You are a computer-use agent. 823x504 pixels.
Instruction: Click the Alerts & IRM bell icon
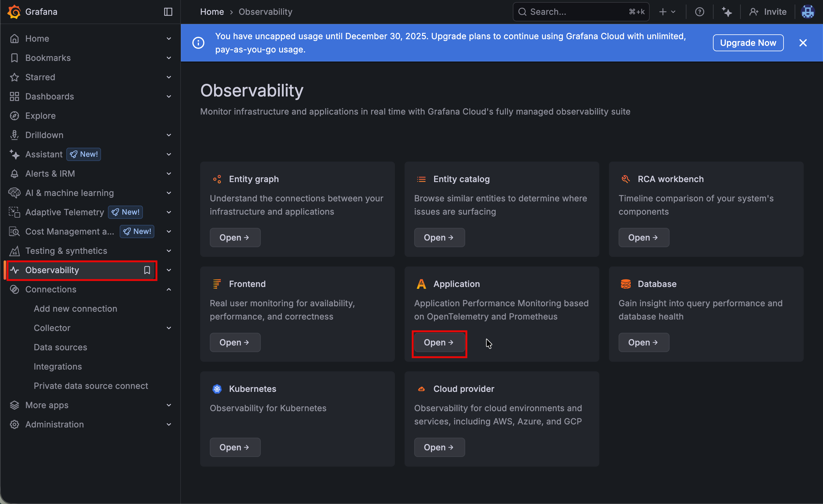coord(14,174)
